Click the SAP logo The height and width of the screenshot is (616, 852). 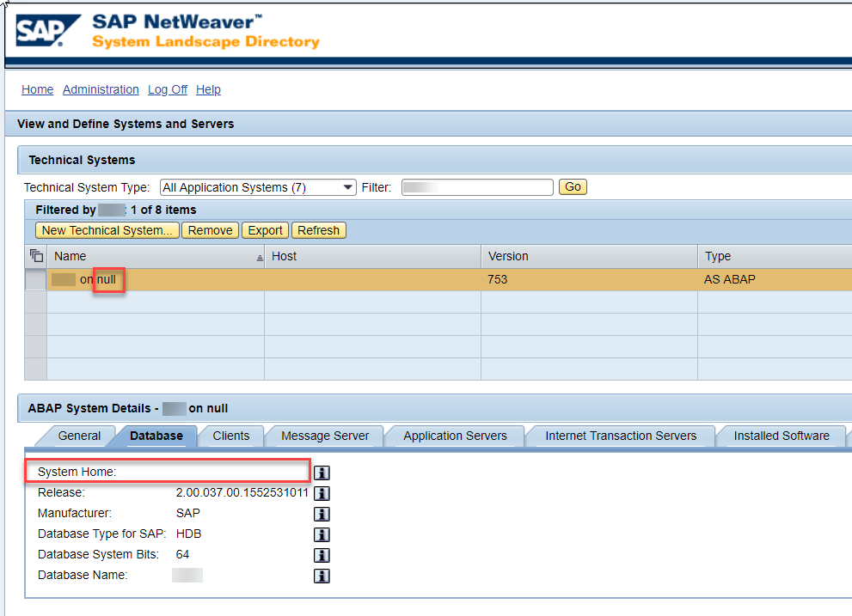tap(47, 30)
